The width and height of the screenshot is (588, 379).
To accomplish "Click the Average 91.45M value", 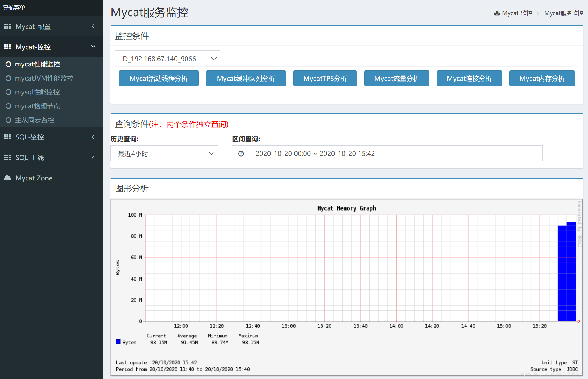I will click(x=189, y=342).
